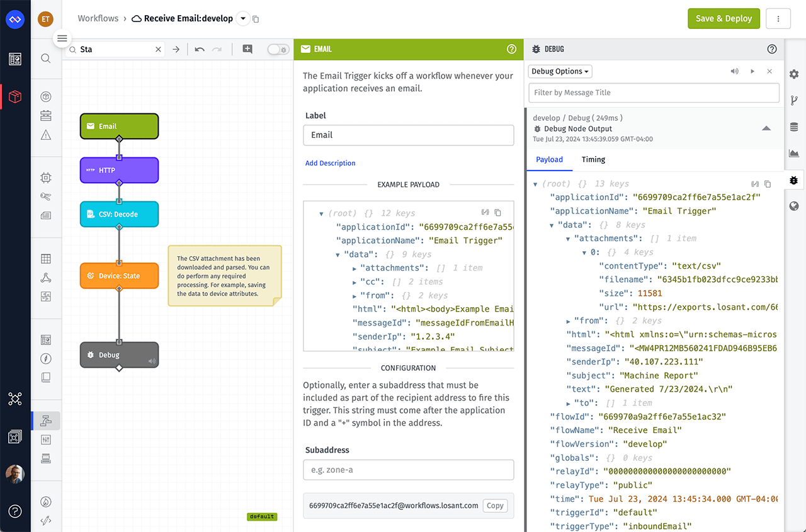Select the database storage panel icon
This screenshot has height=532, width=806.
coord(793,126)
